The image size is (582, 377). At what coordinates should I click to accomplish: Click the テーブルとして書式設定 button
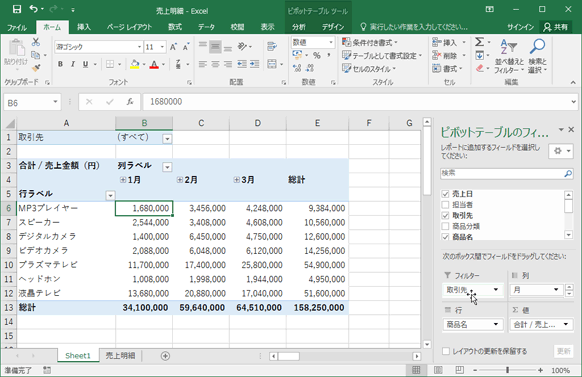tap(382, 56)
